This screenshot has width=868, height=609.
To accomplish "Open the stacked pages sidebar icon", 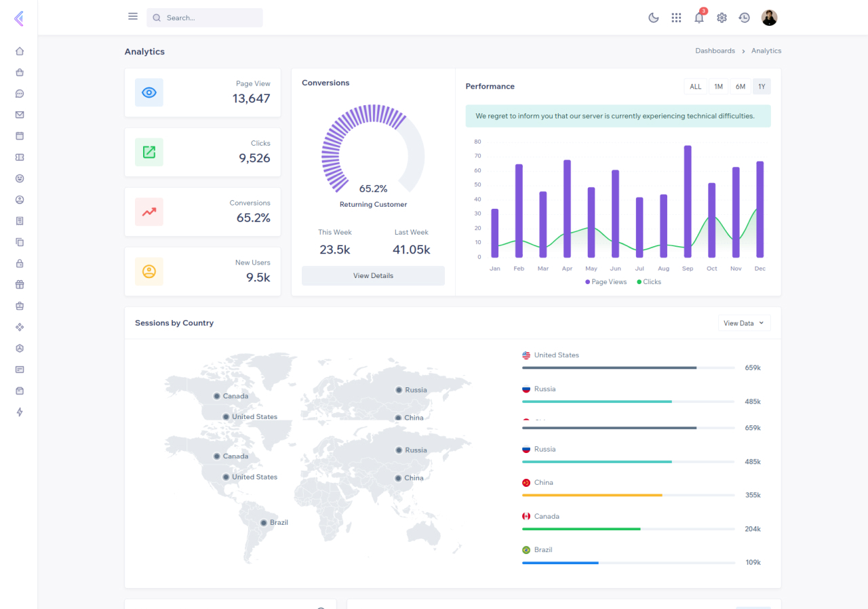I will click(x=20, y=242).
